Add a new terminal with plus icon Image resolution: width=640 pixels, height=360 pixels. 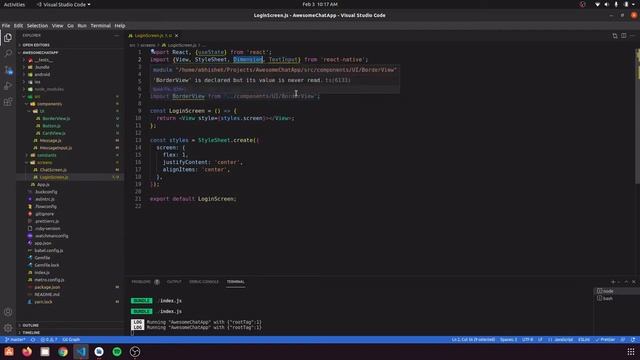click(x=613, y=282)
